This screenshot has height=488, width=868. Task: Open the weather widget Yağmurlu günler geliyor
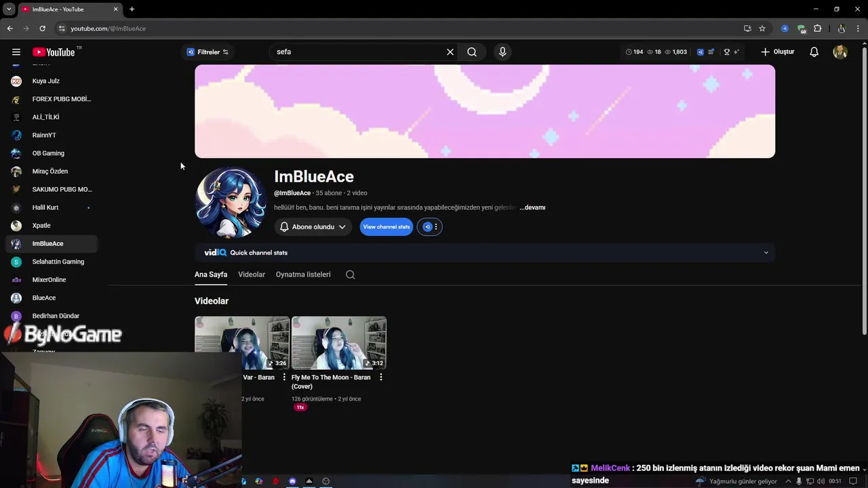pos(737,481)
